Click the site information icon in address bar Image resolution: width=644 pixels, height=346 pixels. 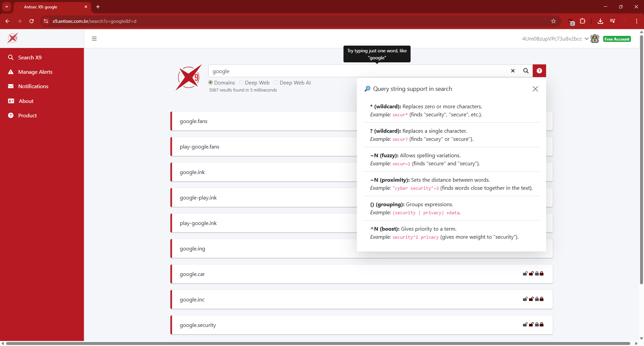coord(46,21)
